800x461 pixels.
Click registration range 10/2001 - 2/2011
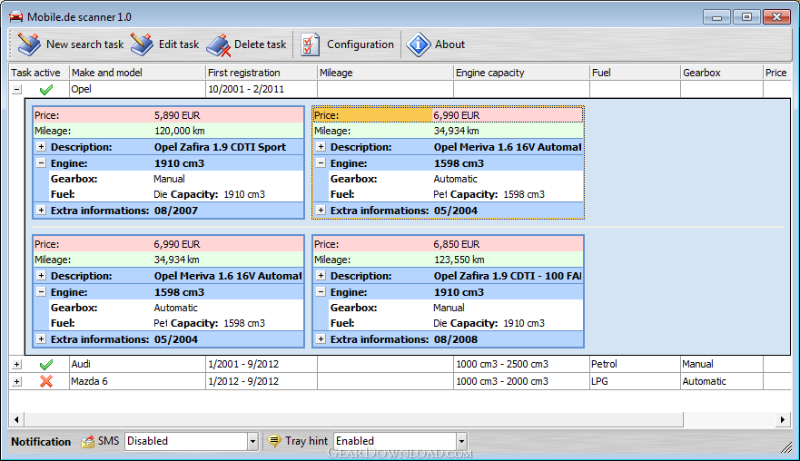click(246, 89)
